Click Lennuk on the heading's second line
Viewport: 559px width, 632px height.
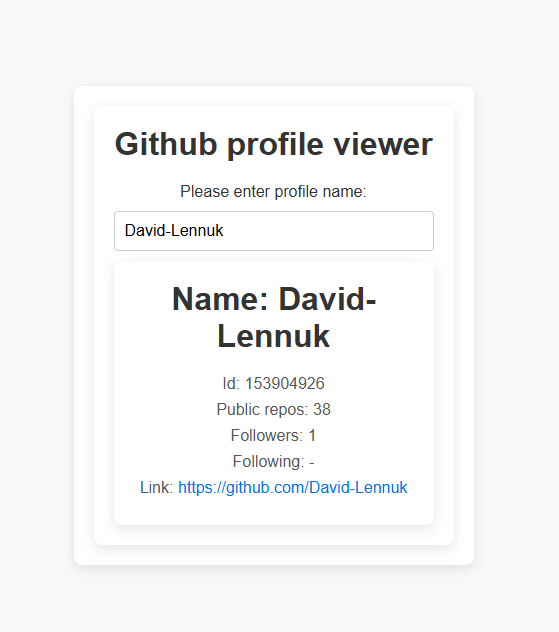coord(274,336)
